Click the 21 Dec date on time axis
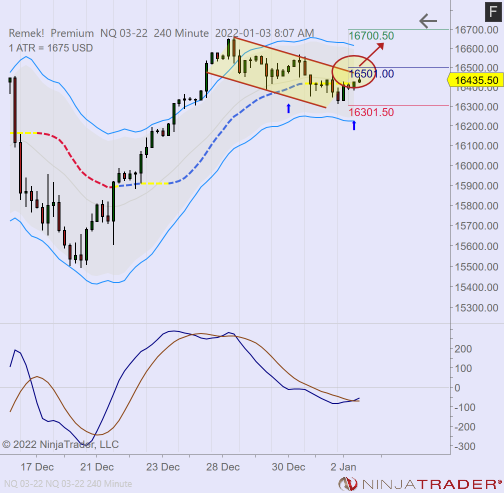The image size is (504, 493). click(97, 467)
